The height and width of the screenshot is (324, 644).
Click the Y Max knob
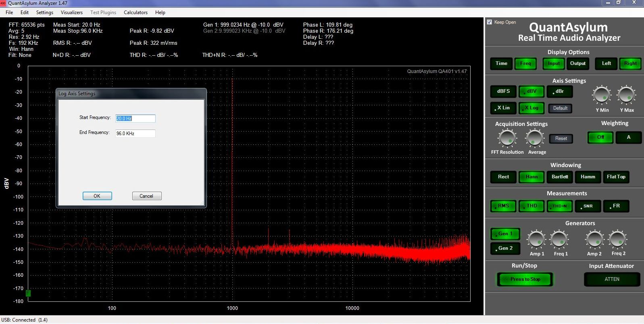(626, 95)
